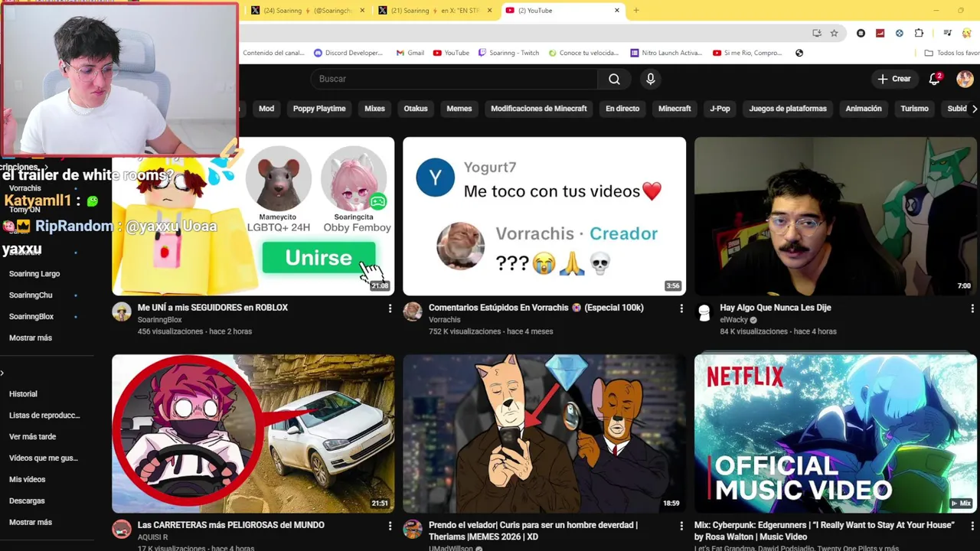Open options menu for Cyberpunk Edgerunners mix
Image resolution: width=980 pixels, height=551 pixels.
[972, 526]
